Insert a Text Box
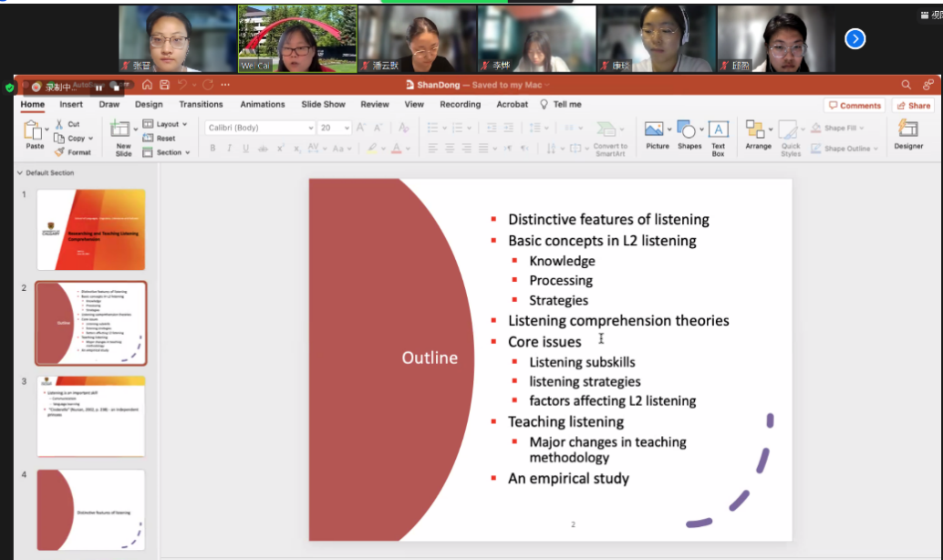 tap(719, 130)
